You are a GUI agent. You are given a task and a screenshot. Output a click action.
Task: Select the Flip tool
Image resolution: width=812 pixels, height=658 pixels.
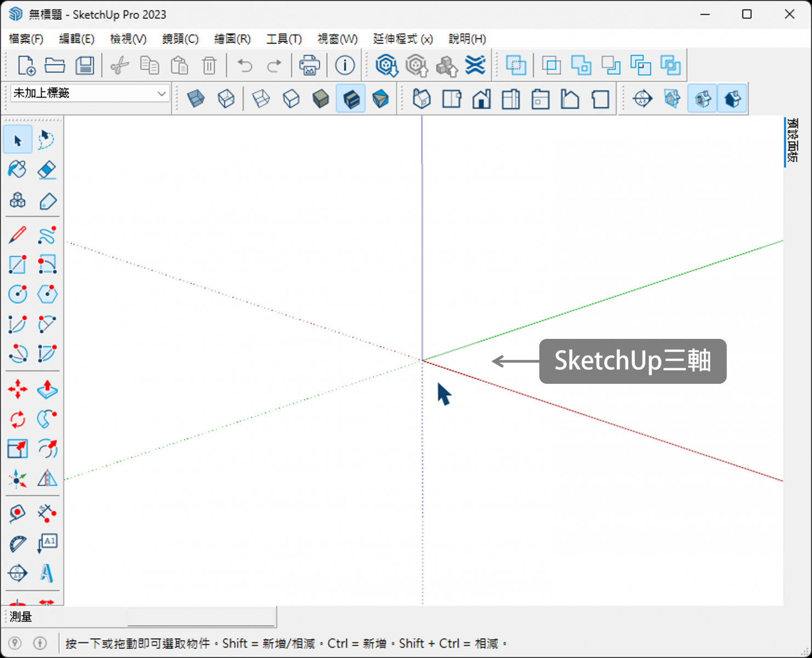(x=47, y=479)
